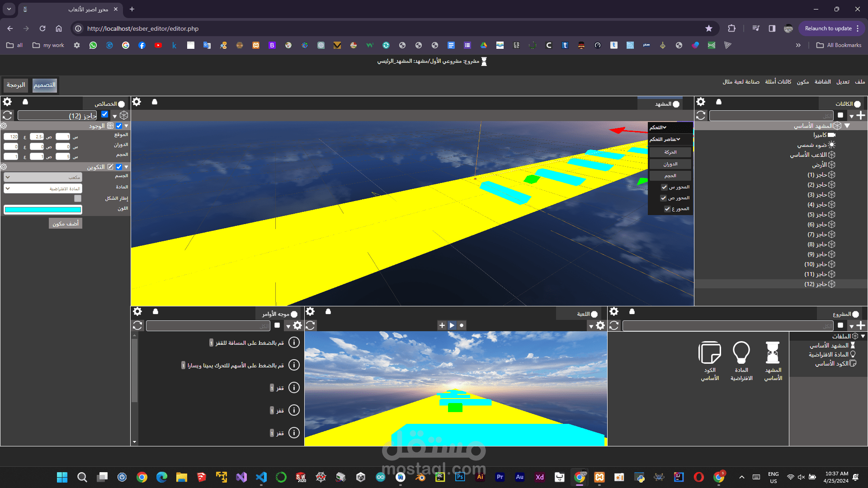
Task: Uncheck the object enabled checkbox beside name field
Action: (105, 115)
